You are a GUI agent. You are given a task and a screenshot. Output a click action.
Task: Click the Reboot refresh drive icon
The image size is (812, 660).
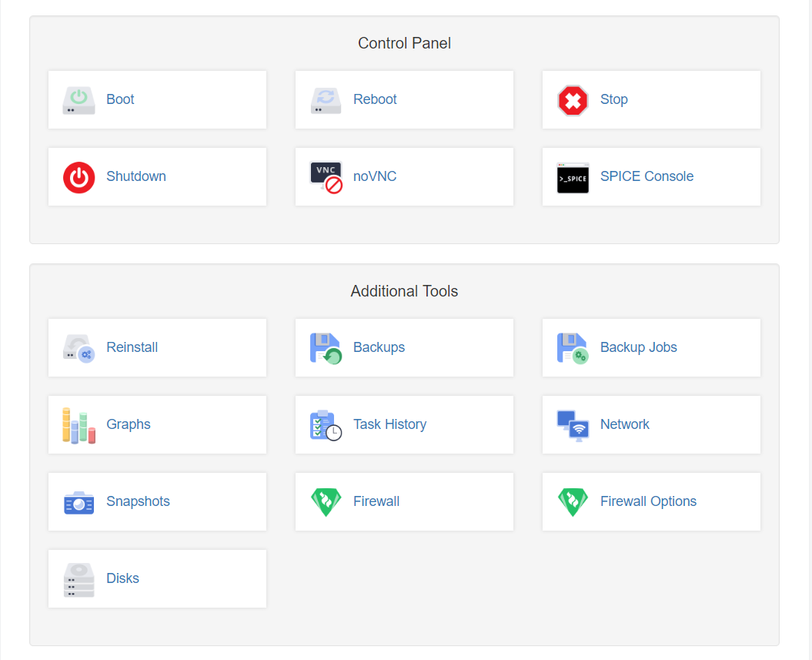tap(326, 100)
